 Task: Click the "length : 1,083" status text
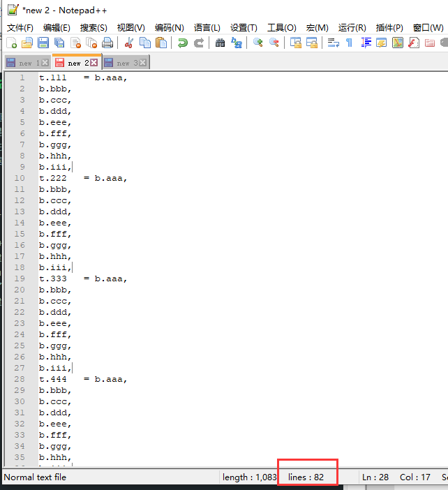click(x=249, y=477)
